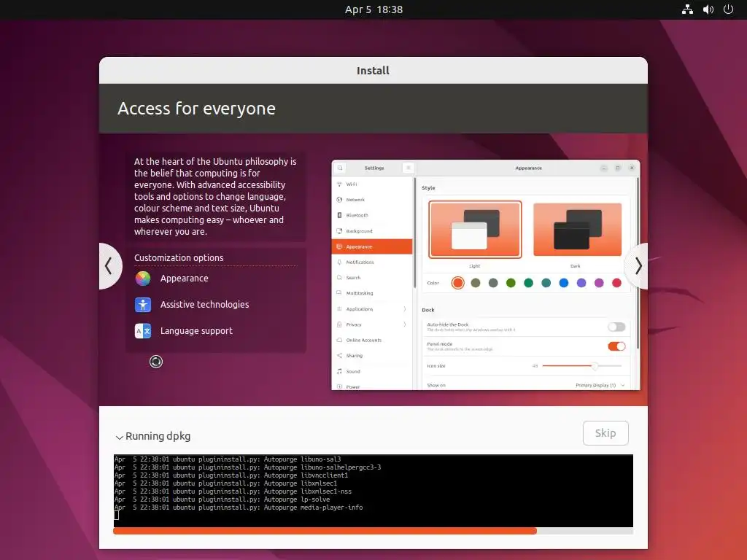Image resolution: width=747 pixels, height=560 pixels.
Task: Click the "Running dpkg" label text
Action: [158, 437]
